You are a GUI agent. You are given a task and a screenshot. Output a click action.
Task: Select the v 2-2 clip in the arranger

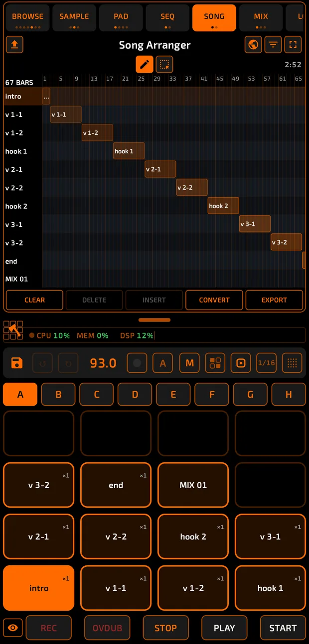192,188
